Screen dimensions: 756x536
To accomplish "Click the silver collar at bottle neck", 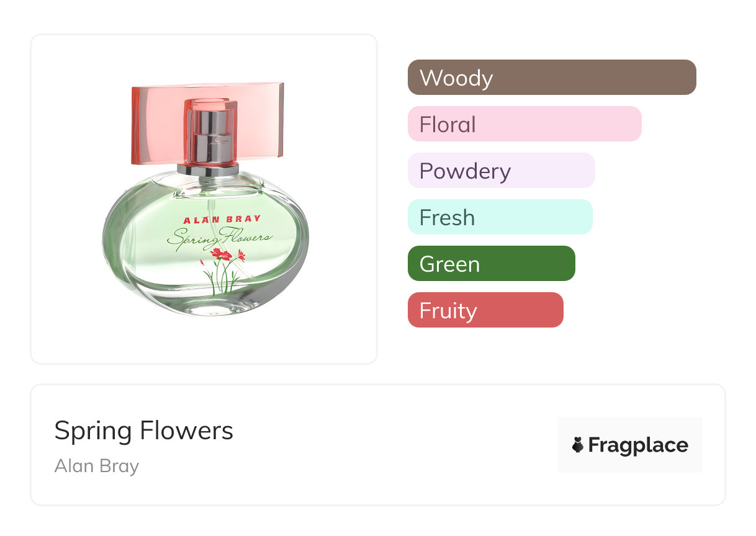I will 207,167.
